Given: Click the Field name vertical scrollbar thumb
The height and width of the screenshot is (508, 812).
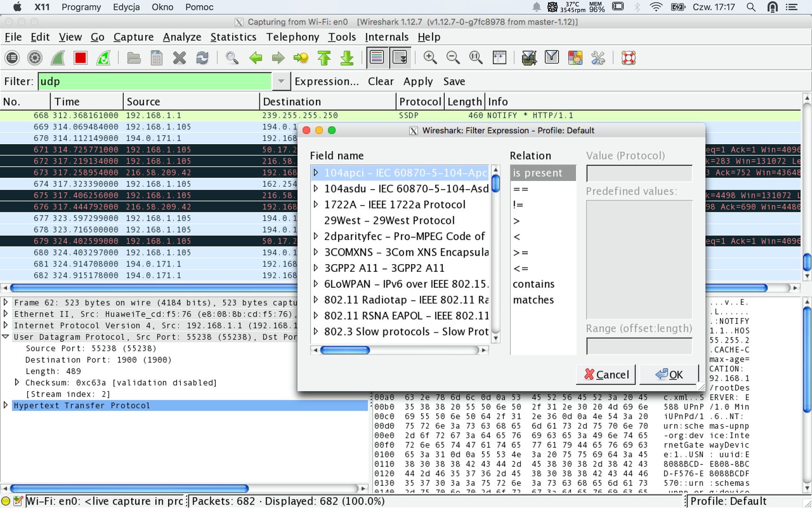Looking at the screenshot, I should (496, 183).
